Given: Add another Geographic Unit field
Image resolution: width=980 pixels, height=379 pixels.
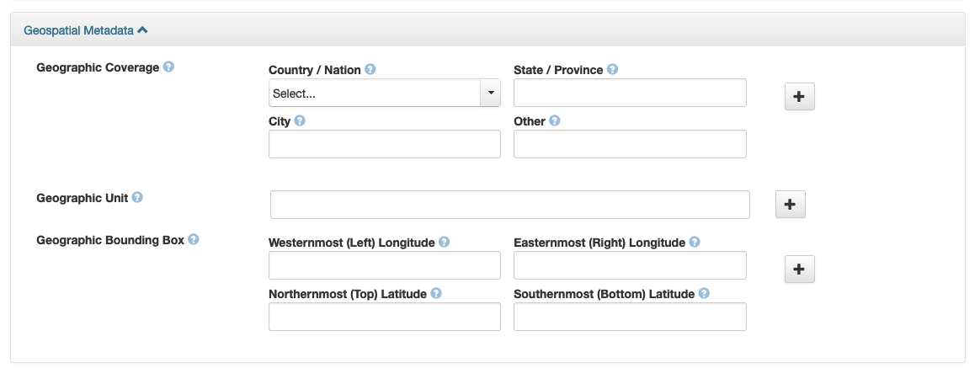Looking at the screenshot, I should (790, 204).
